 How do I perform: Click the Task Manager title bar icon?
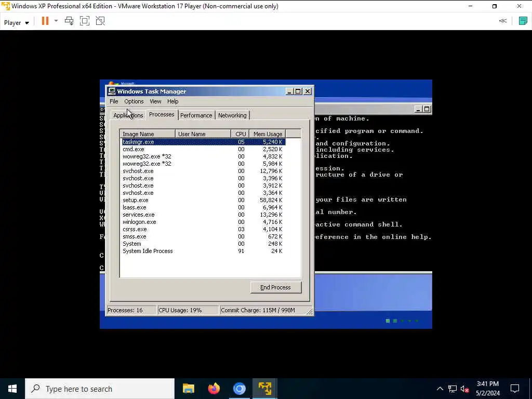[x=112, y=91]
